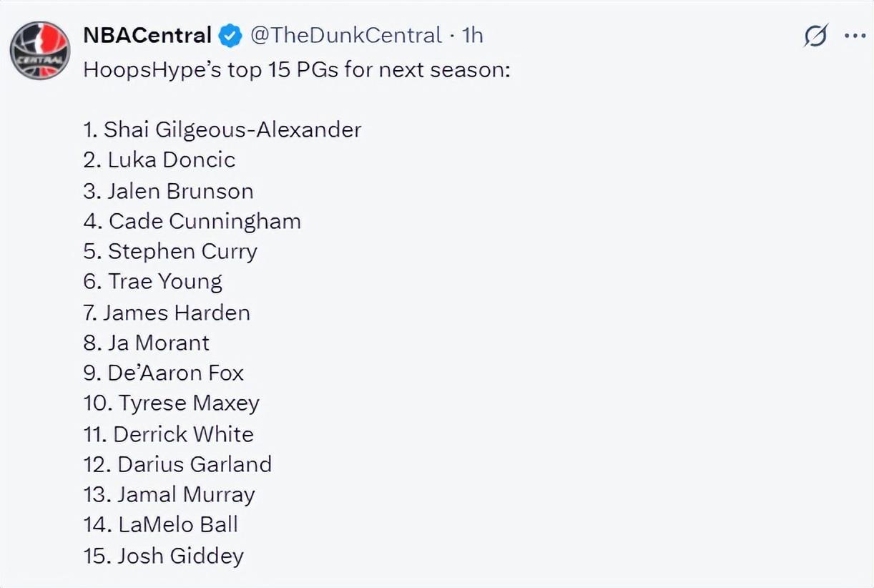Click the Ja Morant list entry
874x588 pixels.
pos(147,343)
